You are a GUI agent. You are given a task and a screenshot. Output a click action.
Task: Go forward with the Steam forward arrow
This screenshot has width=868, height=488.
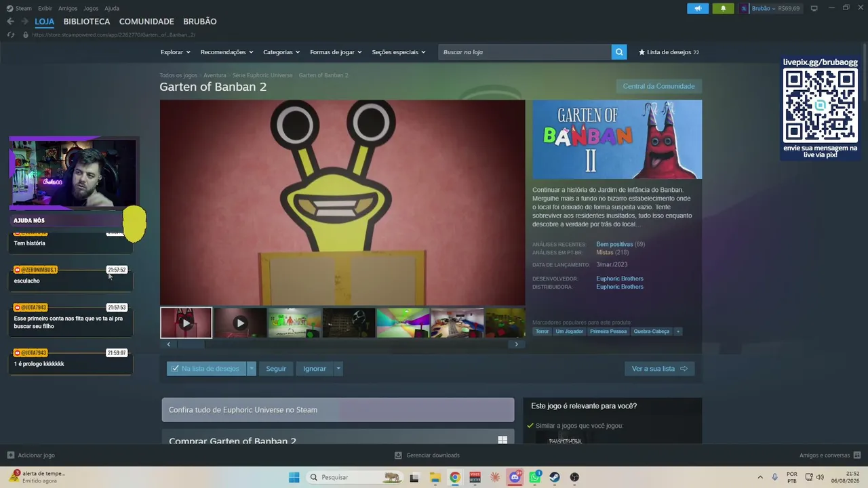(x=24, y=22)
